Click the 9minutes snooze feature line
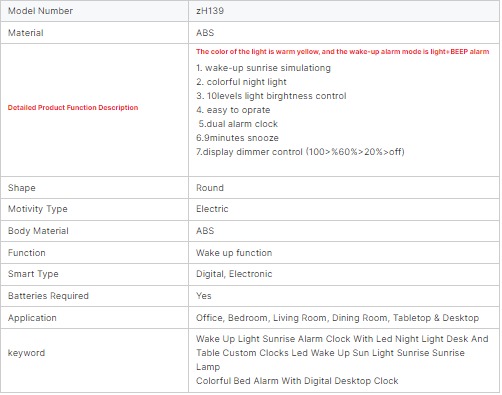 [237, 138]
